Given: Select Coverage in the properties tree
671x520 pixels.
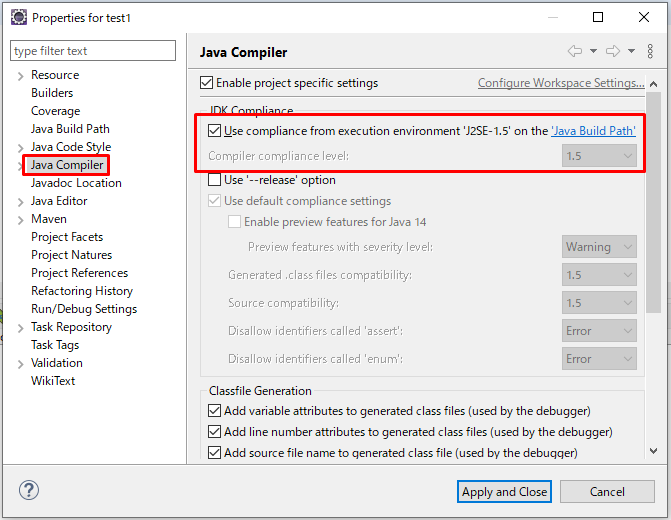Looking at the screenshot, I should 55,111.
